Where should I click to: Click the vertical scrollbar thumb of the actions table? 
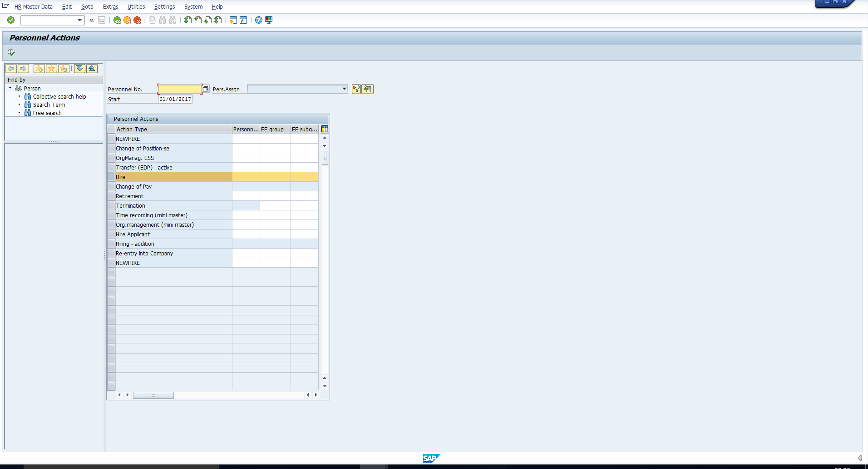tap(325, 158)
